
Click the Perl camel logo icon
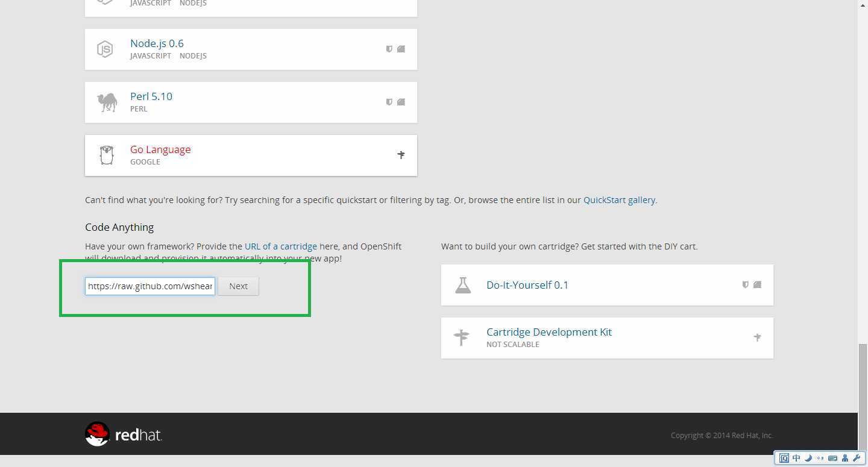click(107, 102)
